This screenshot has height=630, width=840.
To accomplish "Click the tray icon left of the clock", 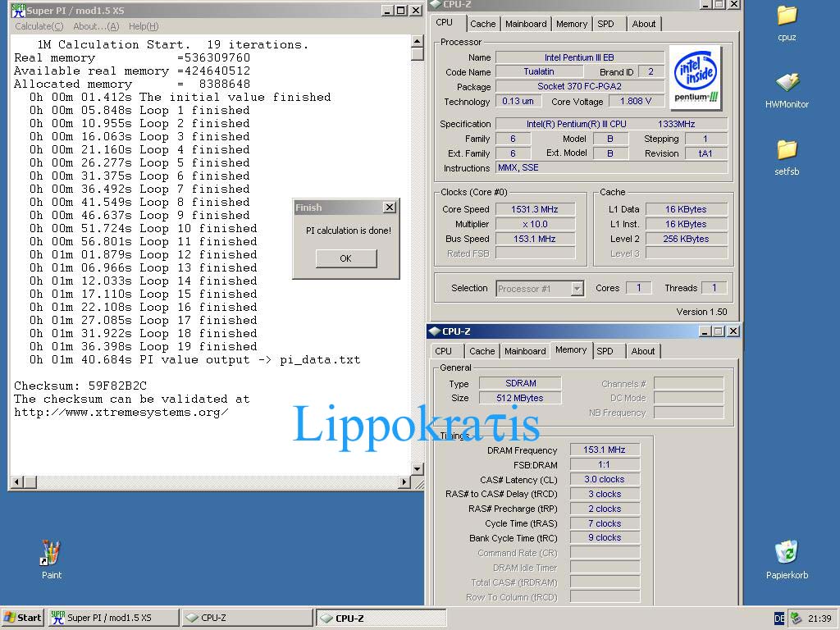I will coord(797,619).
